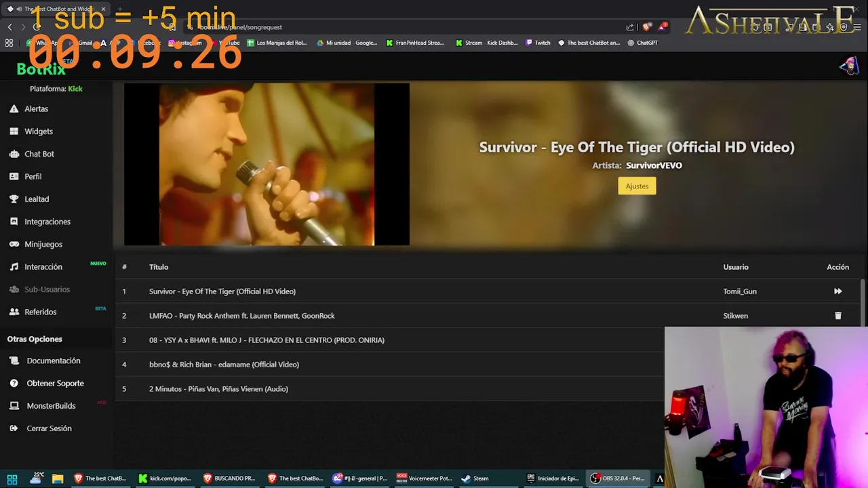This screenshot has width=868, height=488.
Task: Open the weather widget in the taskbar
Action: click(x=35, y=479)
